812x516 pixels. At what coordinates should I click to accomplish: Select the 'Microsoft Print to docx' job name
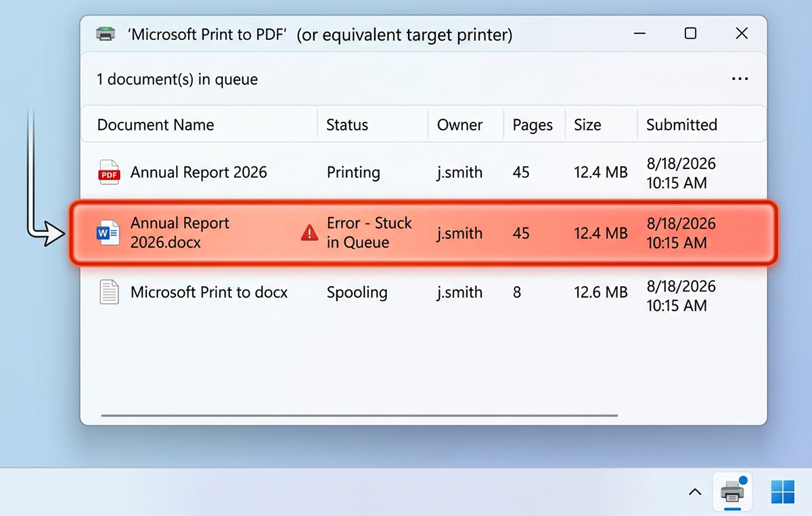click(209, 293)
